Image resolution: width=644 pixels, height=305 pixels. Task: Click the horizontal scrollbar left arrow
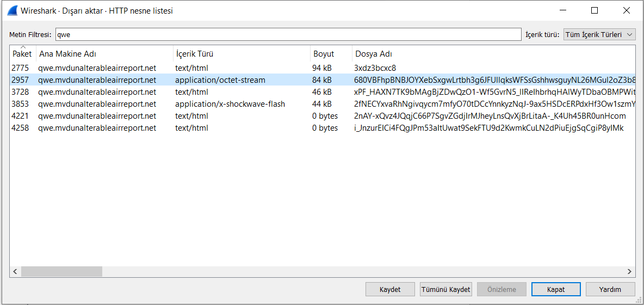pos(16,271)
